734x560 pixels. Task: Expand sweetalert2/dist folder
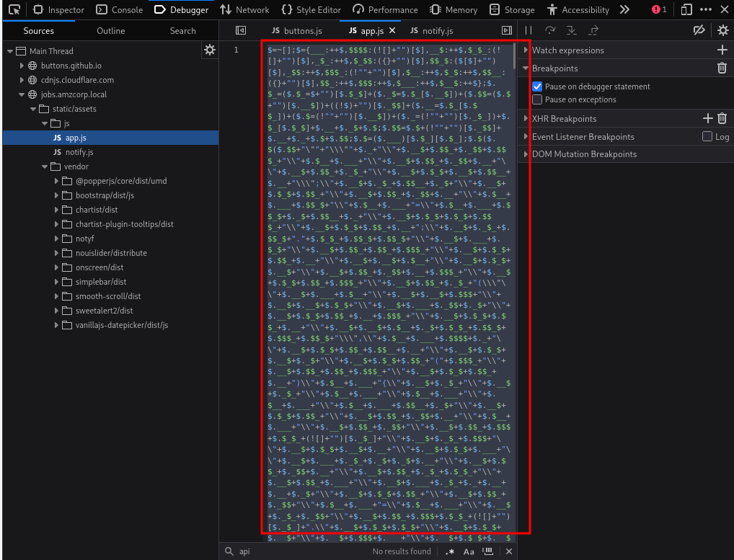tap(56, 311)
